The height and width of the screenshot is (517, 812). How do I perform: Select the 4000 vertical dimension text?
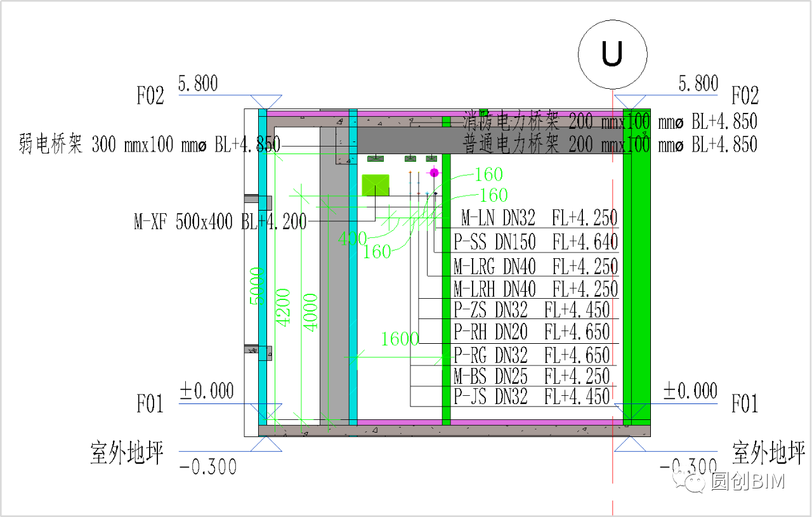[311, 311]
